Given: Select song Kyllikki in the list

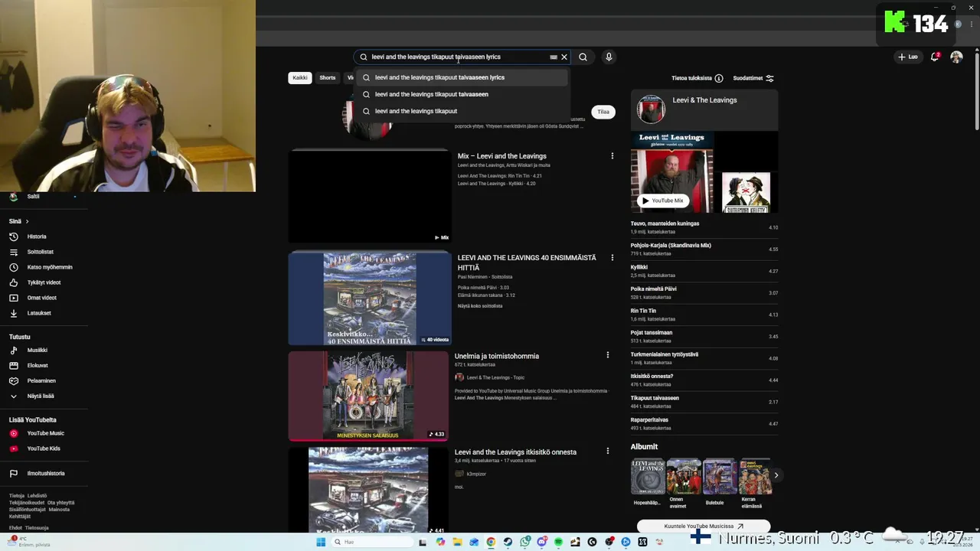Looking at the screenshot, I should (704, 271).
